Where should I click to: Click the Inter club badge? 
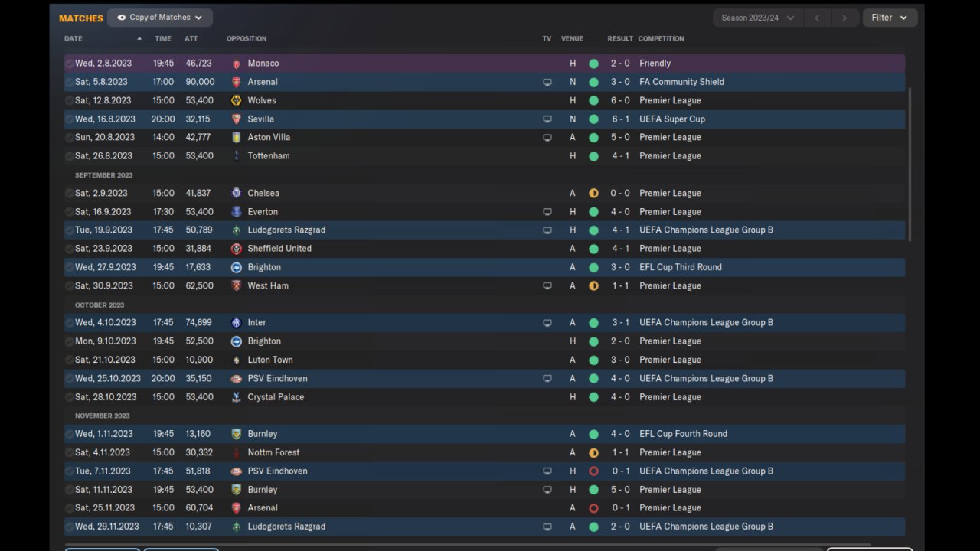[236, 323]
